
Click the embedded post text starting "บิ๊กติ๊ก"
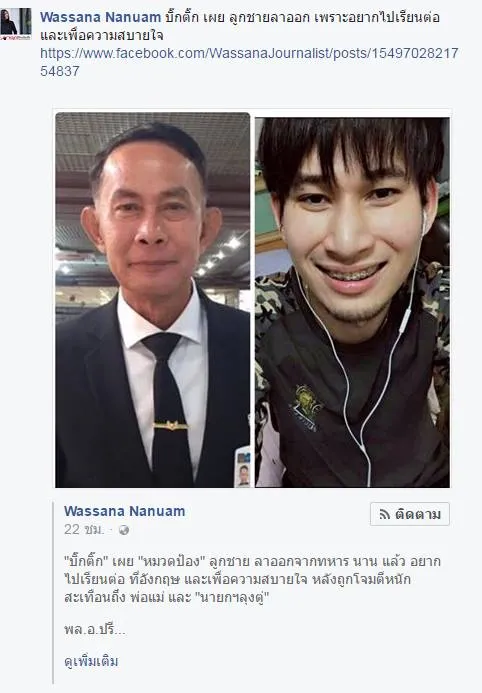click(x=252, y=579)
